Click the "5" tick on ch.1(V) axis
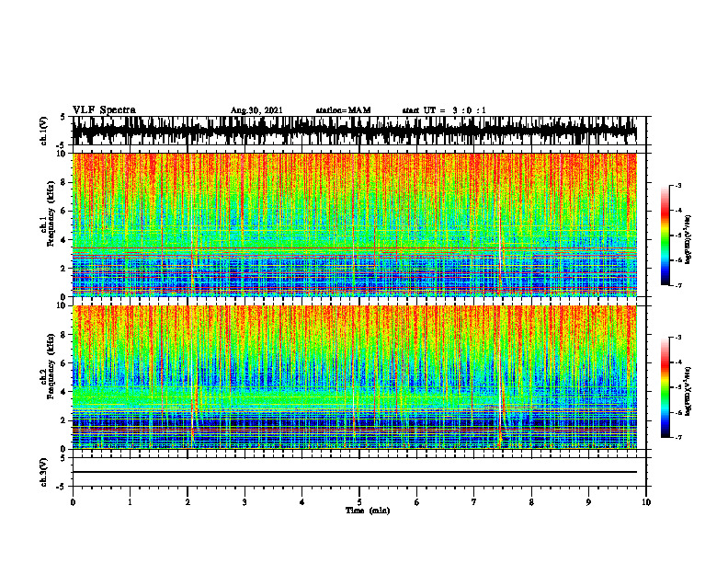The width and height of the screenshot is (728, 563). pos(63,118)
